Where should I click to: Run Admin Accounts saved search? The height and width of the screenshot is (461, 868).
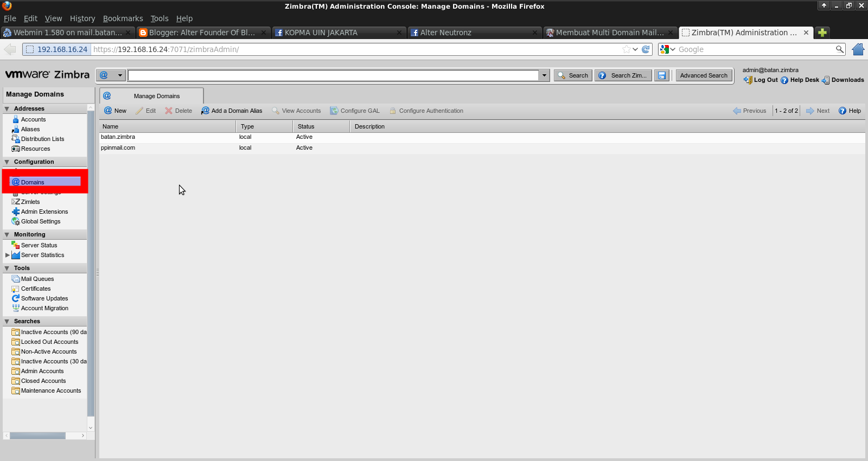point(42,371)
